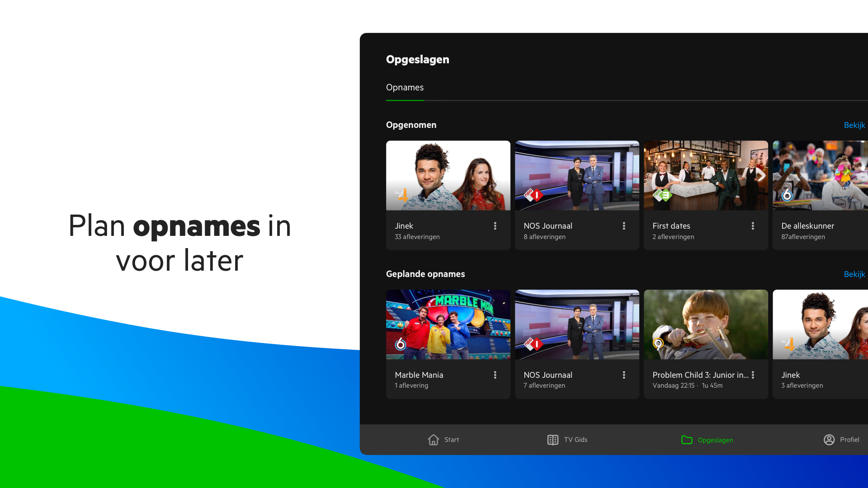Open three-dot menu for Marble Mania
868x488 pixels.
click(x=495, y=375)
